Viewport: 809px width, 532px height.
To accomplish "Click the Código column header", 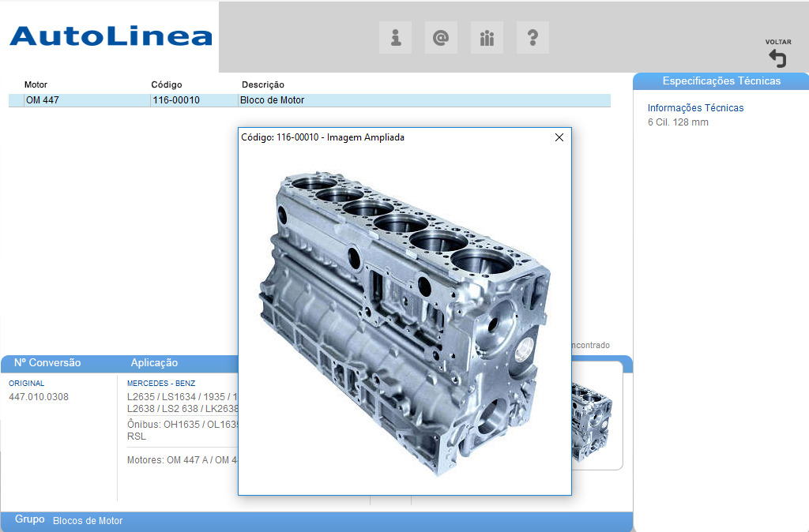I will point(167,84).
